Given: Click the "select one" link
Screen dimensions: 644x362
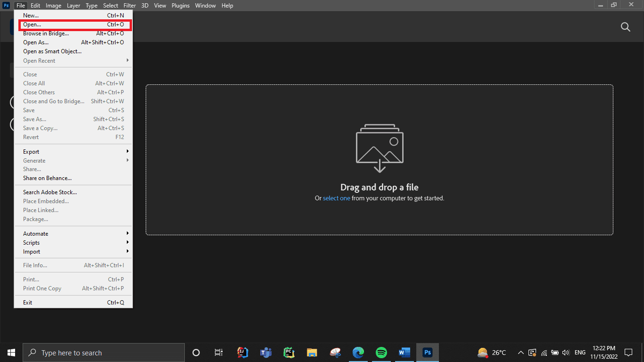Looking at the screenshot, I should pyautogui.click(x=336, y=198).
